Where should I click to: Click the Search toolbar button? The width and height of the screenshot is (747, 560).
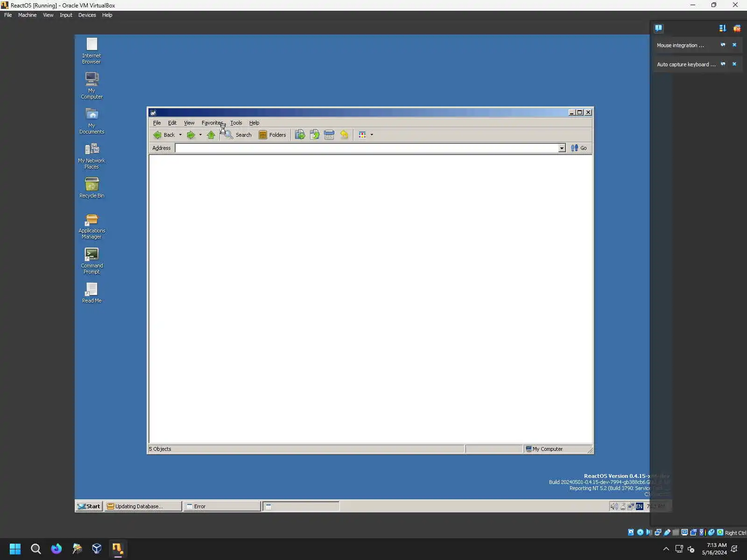coord(238,135)
